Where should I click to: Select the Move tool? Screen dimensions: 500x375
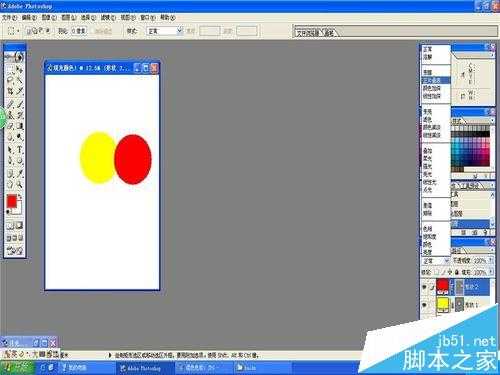[20, 70]
